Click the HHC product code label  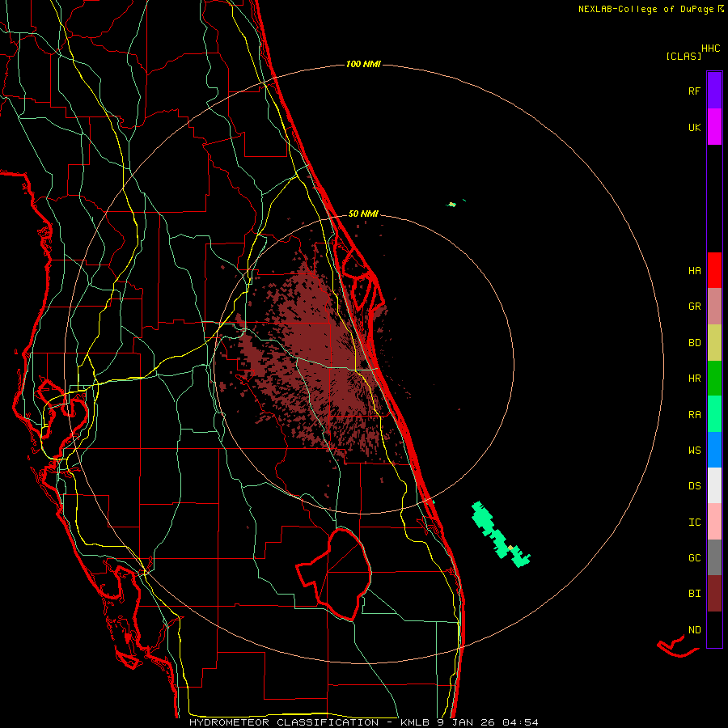[710, 49]
